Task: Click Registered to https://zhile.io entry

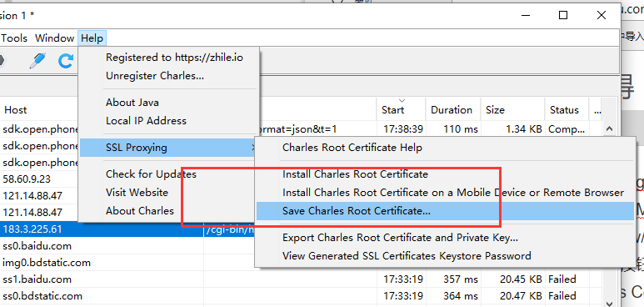Action: (x=169, y=58)
